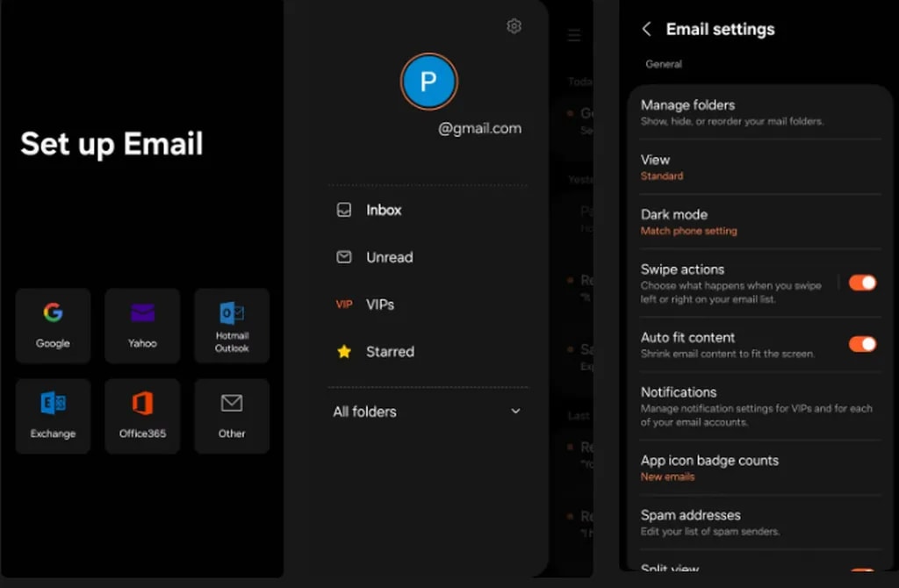
Task: Toggle the switch next to Split view
Action: pyautogui.click(x=861, y=571)
